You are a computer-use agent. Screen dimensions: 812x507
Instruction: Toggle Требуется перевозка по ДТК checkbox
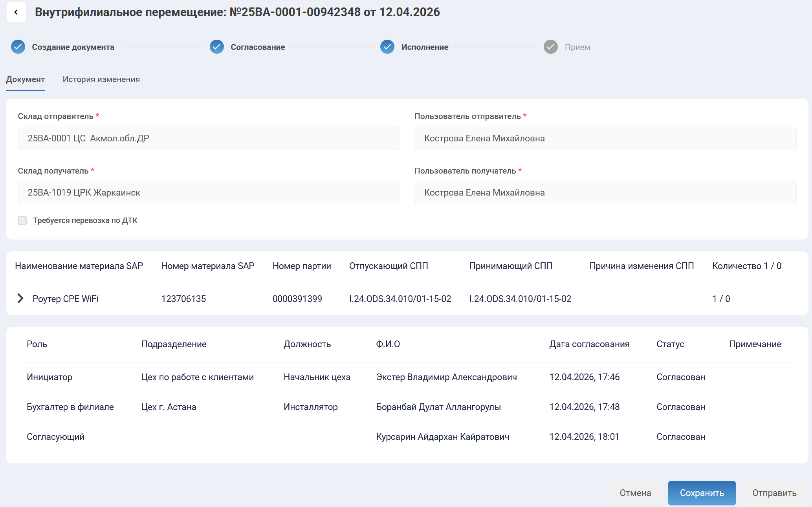22,220
